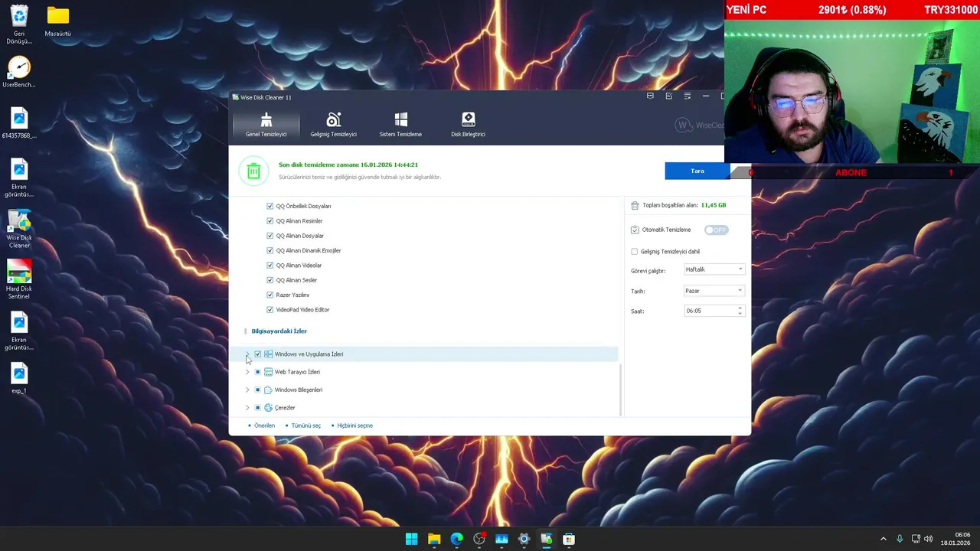Click the Tümünü seç link

pyautogui.click(x=305, y=425)
